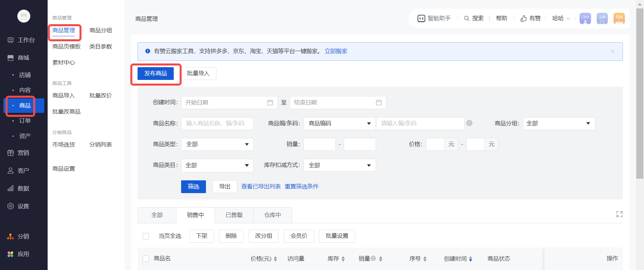Click the 发布商品 button

pos(156,74)
